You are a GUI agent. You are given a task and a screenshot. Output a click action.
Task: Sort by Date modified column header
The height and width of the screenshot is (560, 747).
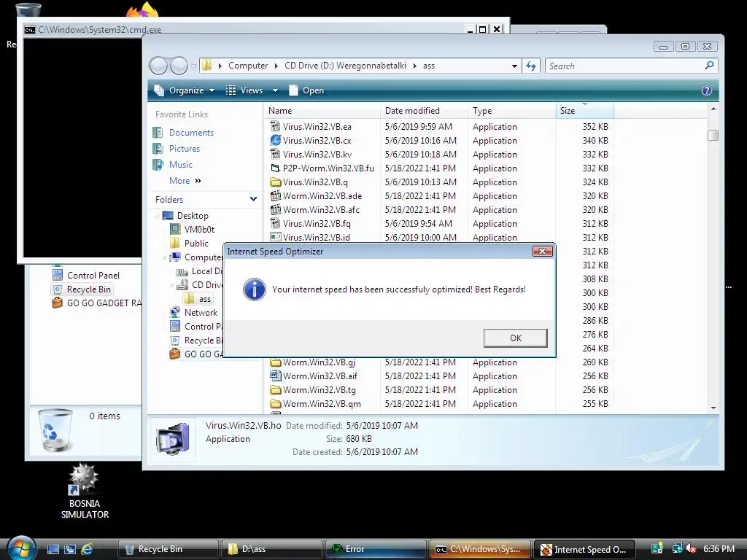click(x=424, y=111)
